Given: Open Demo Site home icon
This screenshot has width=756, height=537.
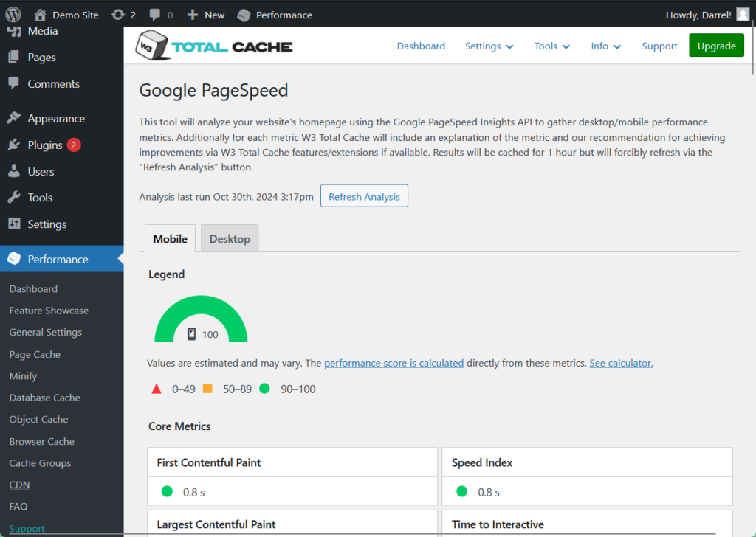Looking at the screenshot, I should (41, 15).
